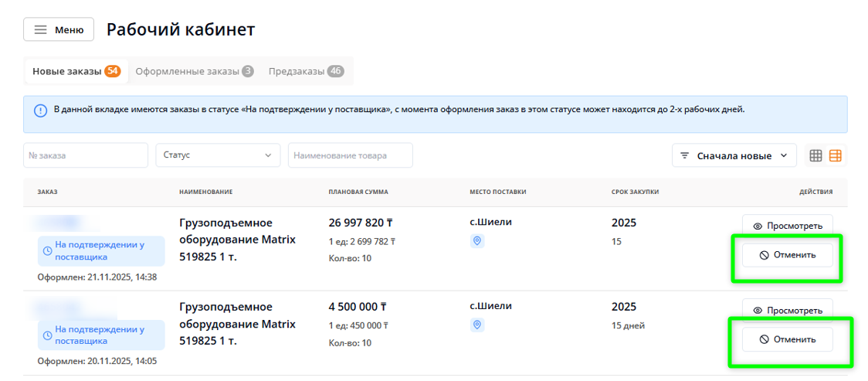This screenshot has width=868, height=381.
Task: Open the Предзаказы tab
Action: point(305,71)
